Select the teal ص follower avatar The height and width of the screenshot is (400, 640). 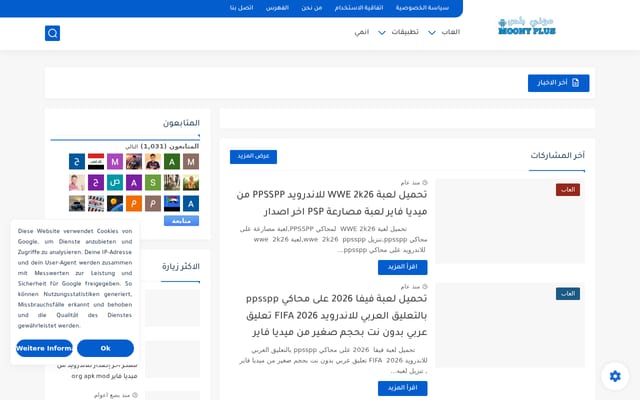pos(115,183)
